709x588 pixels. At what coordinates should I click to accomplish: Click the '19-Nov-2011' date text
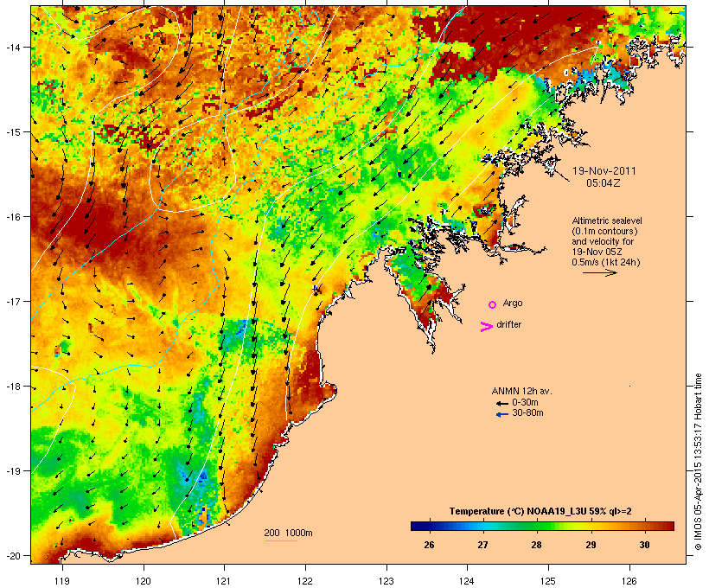click(x=604, y=171)
